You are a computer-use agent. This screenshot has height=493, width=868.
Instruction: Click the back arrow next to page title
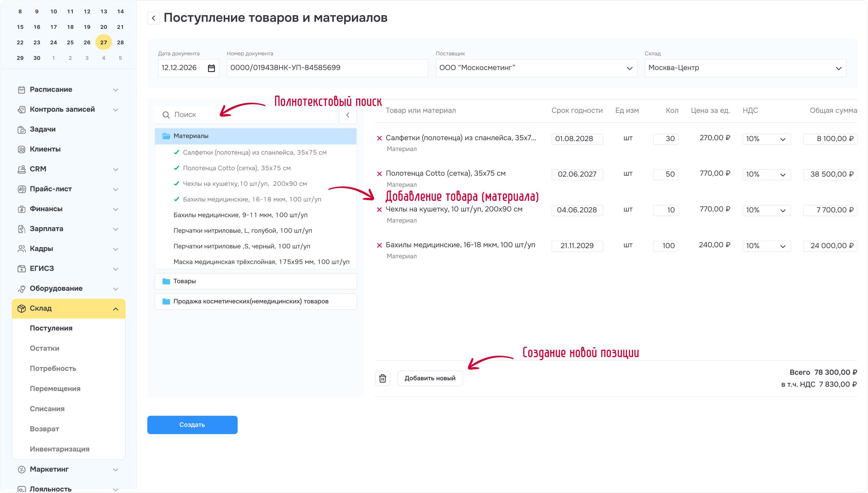[x=154, y=18]
